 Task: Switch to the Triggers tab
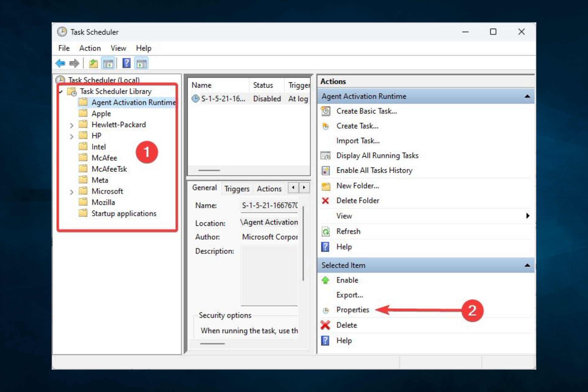237,189
